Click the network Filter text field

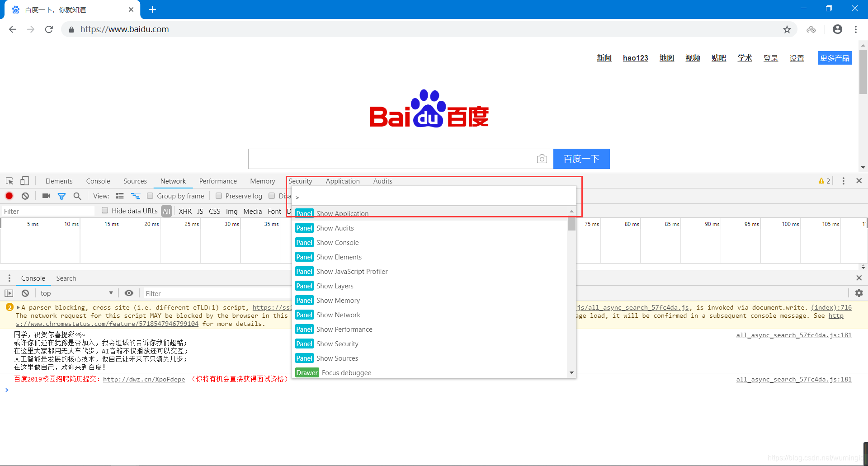47,211
